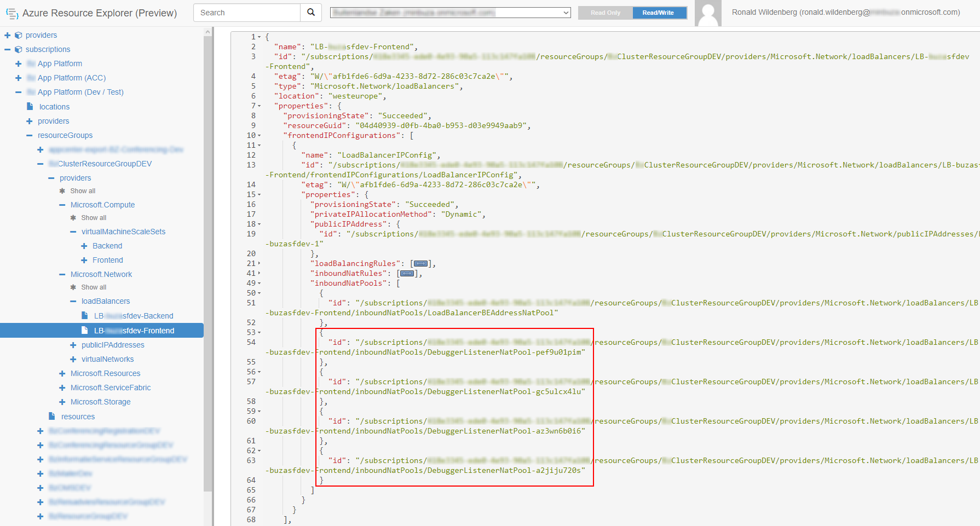This screenshot has width=980, height=526.
Task: Click the user avatar icon
Action: point(708,13)
